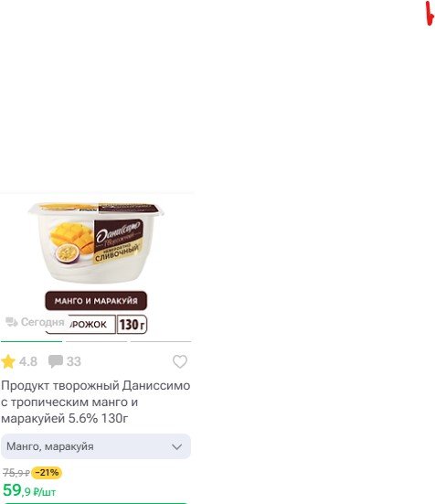Click the 4.8 rating value

(x=28, y=361)
